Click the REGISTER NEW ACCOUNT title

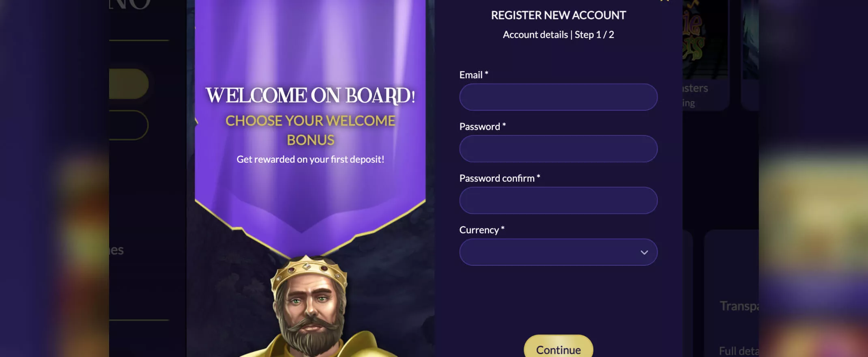[x=558, y=15]
